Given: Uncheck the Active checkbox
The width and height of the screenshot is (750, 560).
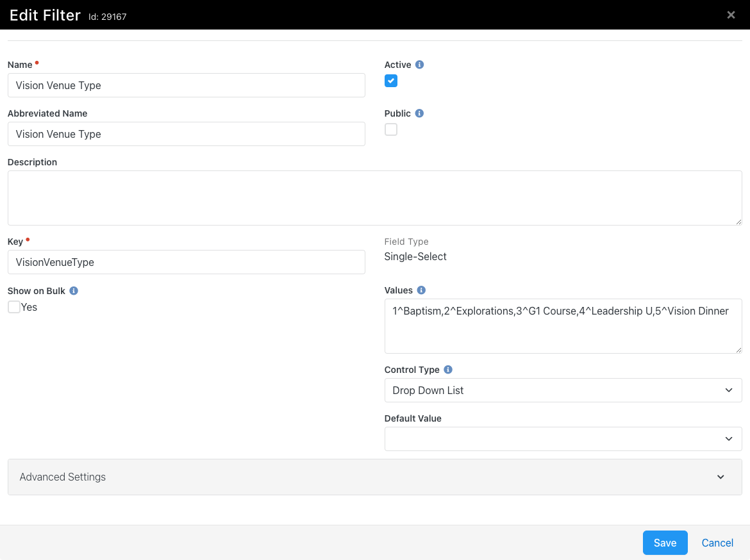Looking at the screenshot, I should (391, 81).
